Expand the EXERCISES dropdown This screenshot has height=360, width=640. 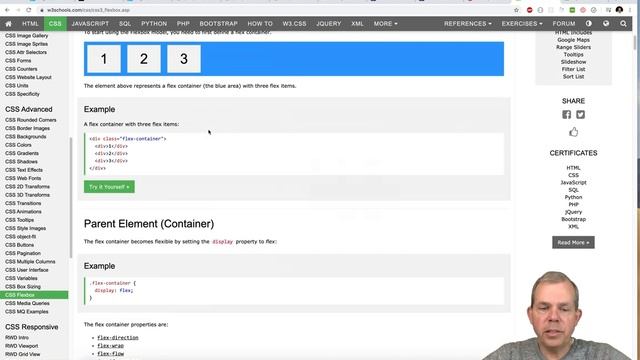[522, 24]
